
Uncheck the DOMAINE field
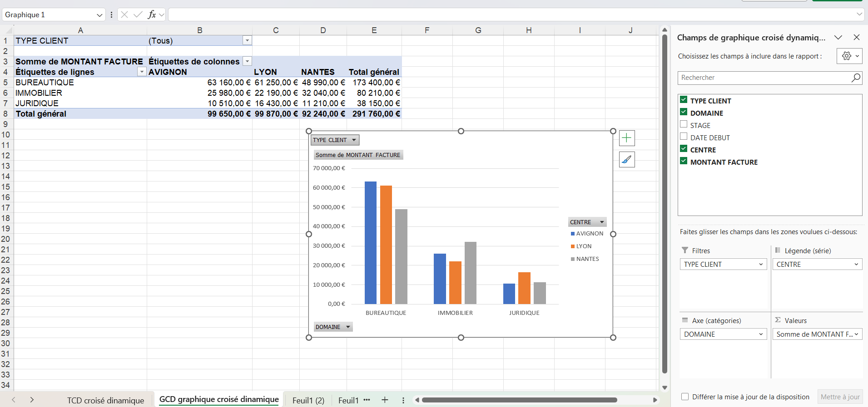coord(684,112)
